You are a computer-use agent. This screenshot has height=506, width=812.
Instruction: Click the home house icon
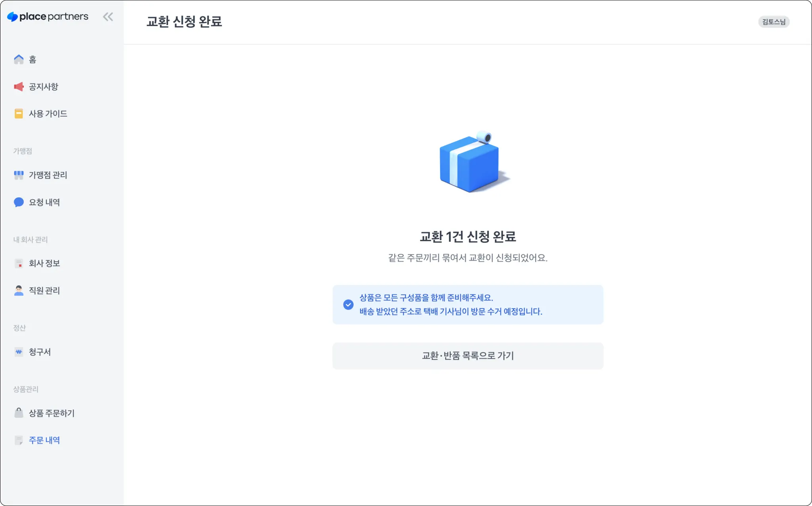tap(19, 59)
